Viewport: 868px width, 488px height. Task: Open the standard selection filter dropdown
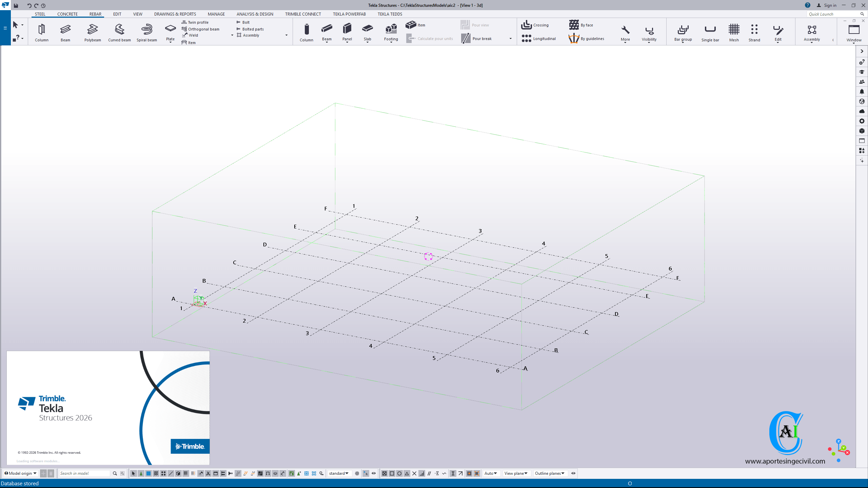(x=338, y=473)
